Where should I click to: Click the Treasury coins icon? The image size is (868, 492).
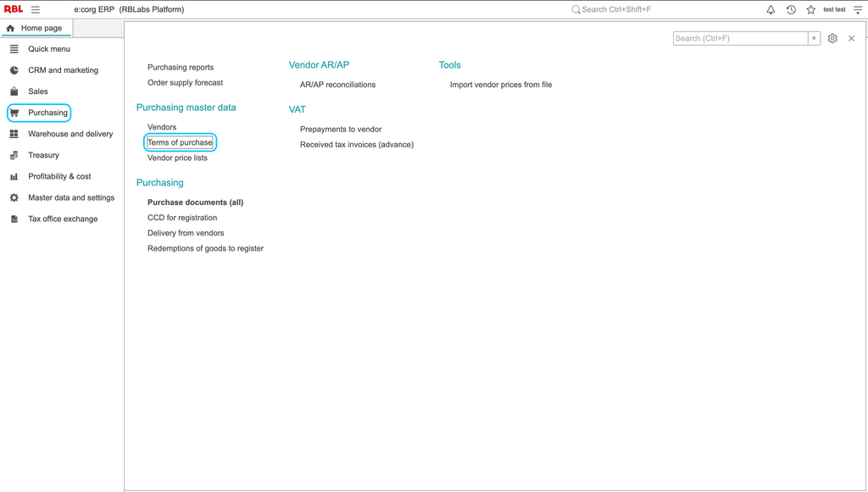tap(14, 155)
